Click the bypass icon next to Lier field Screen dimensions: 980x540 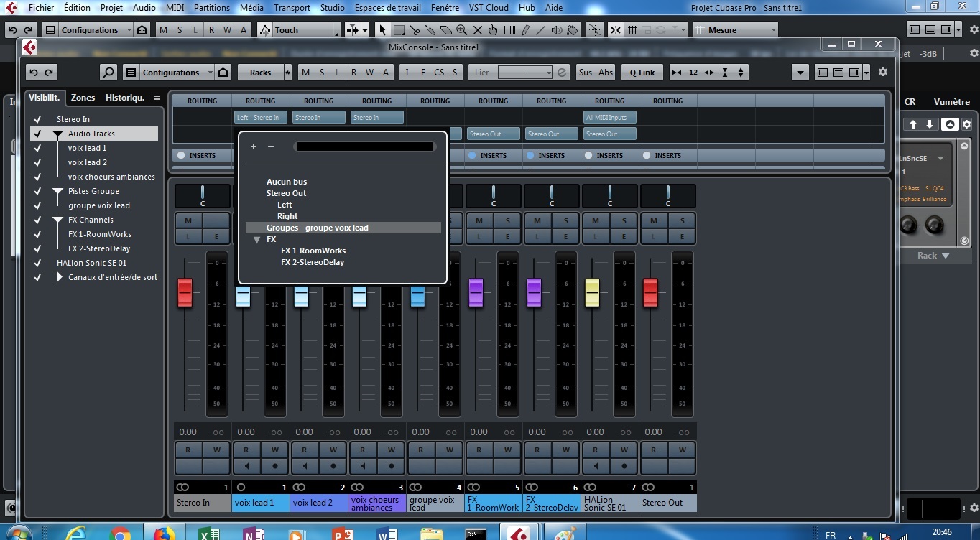coord(562,73)
